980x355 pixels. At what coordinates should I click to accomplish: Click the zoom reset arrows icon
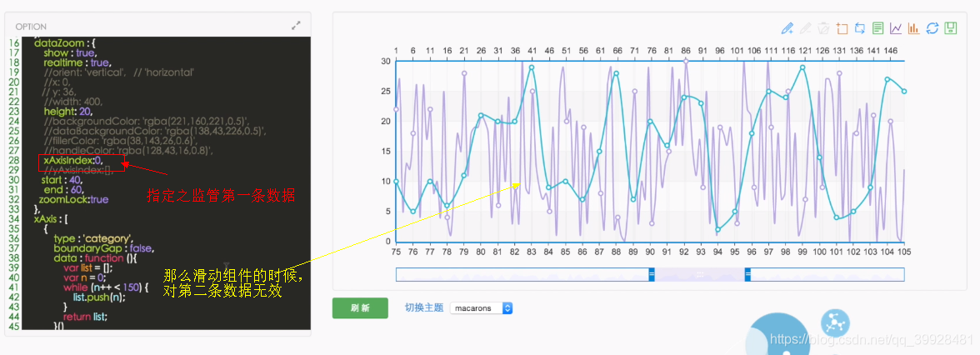point(860,28)
